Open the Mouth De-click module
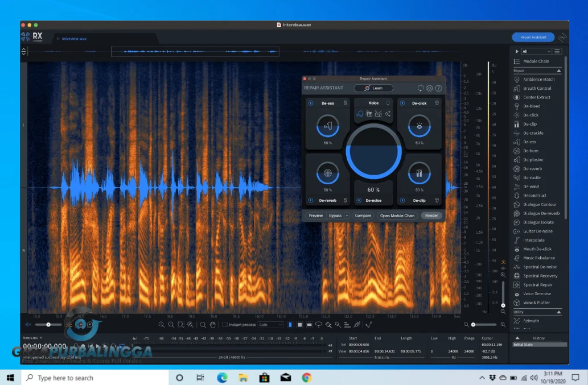Image resolution: width=588 pixels, height=385 pixels. 532,249
